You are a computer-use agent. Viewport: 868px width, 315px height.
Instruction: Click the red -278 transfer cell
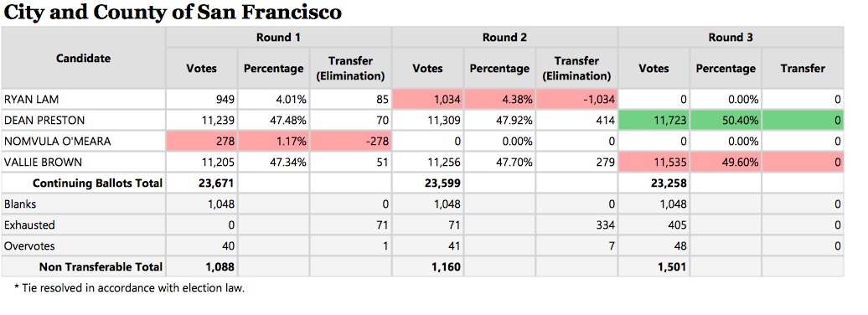[351, 142]
